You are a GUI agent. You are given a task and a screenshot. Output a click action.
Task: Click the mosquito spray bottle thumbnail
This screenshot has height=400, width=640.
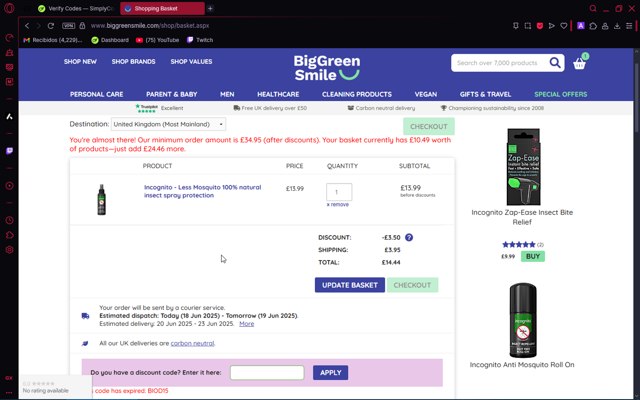click(x=102, y=199)
